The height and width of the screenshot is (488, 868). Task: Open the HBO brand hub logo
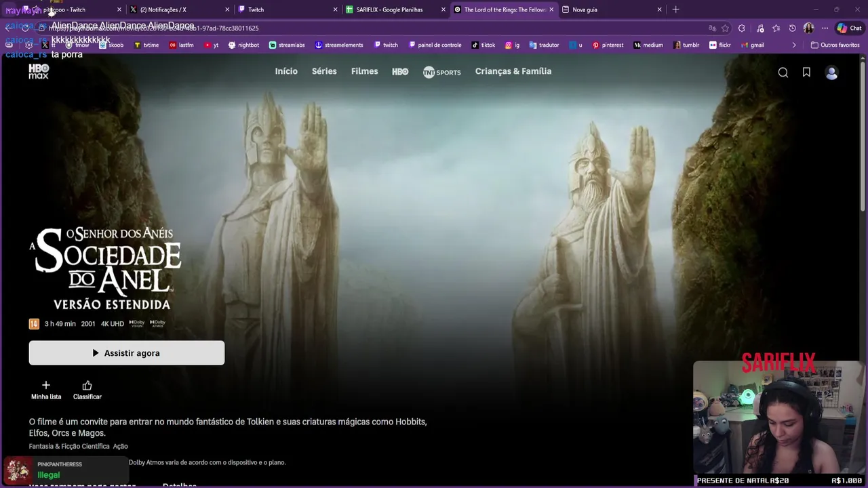(x=400, y=71)
